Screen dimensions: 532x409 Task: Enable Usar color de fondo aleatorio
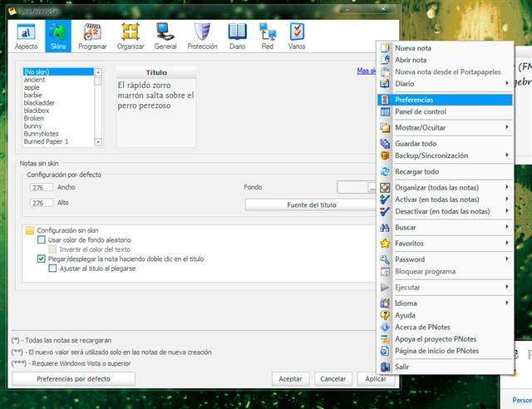click(x=42, y=239)
